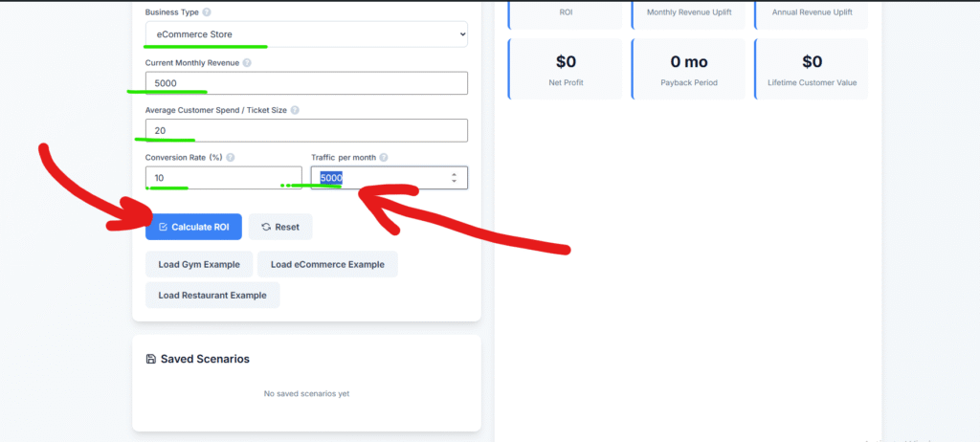Click the Traffic per month input field

point(383,178)
